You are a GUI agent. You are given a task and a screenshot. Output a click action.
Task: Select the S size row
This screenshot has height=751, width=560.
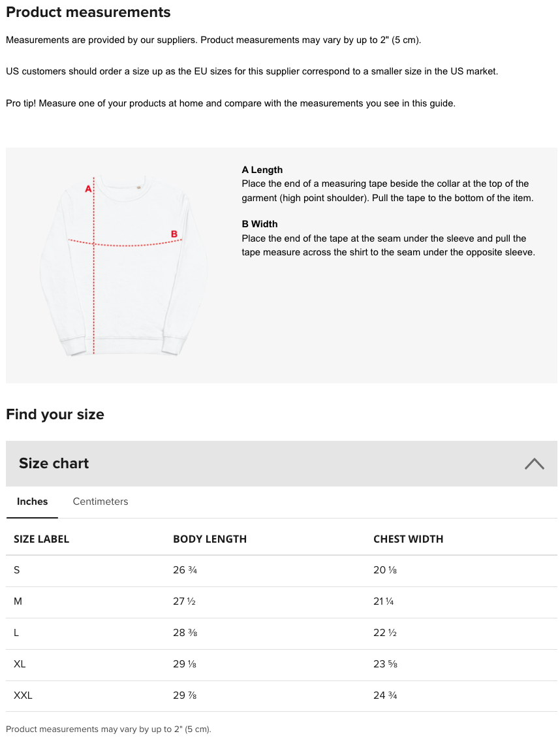coord(281,571)
